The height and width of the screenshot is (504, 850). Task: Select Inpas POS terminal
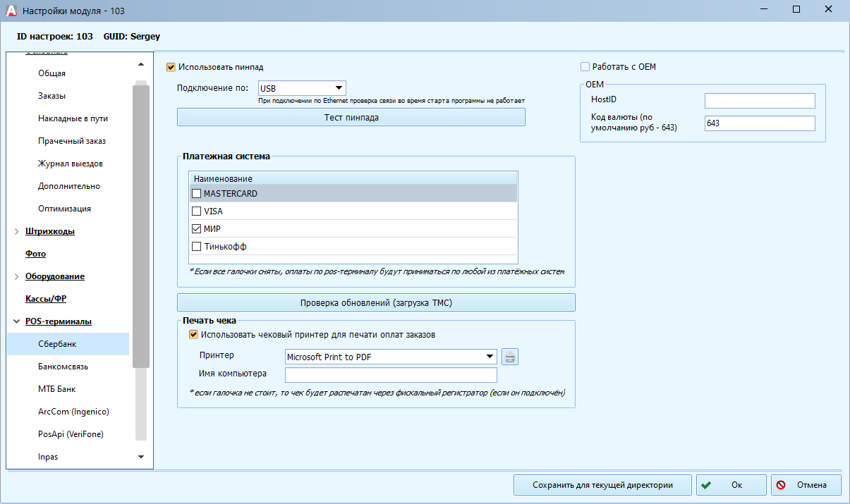[48, 457]
